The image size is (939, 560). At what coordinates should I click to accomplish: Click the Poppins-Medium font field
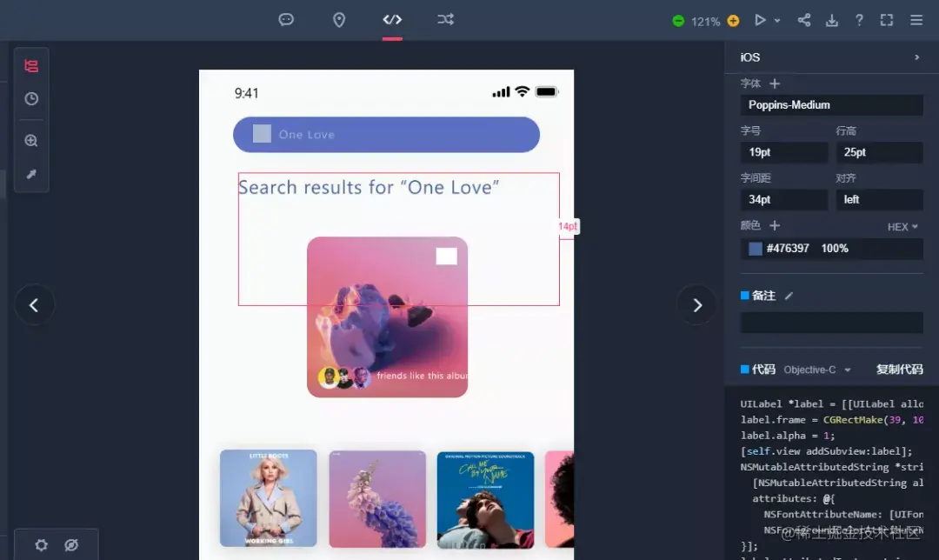[832, 105]
